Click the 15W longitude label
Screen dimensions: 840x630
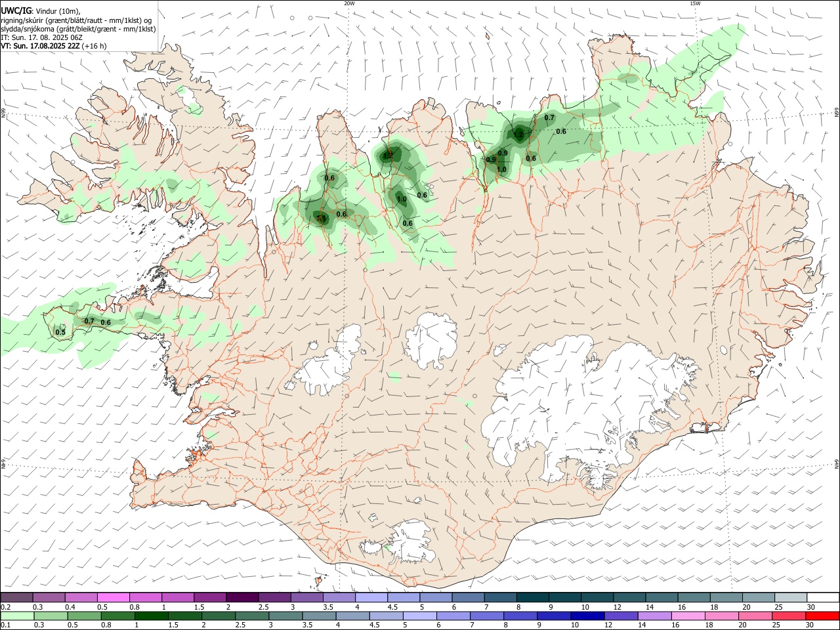(695, 3)
